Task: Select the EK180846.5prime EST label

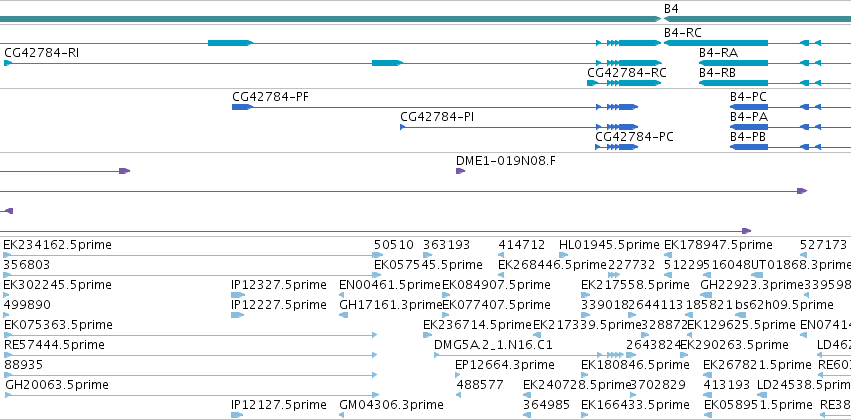Action: pyautogui.click(x=635, y=365)
